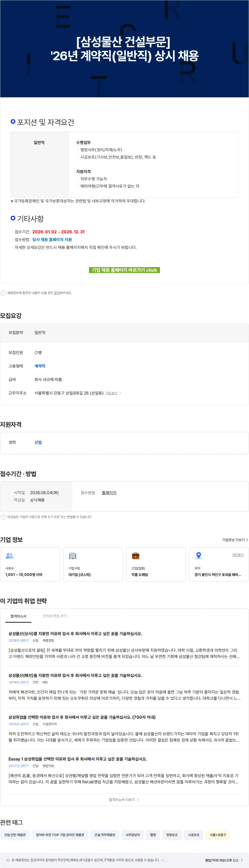Click the 홈페이지 link under 접수방법
Viewport: 249px width, 868px height.
(x=109, y=493)
